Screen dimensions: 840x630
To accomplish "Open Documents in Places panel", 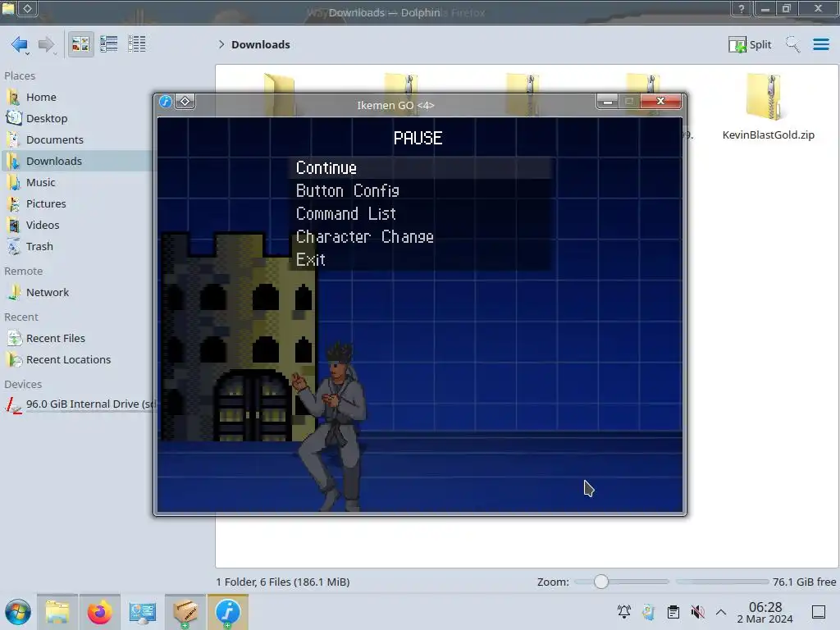I will [x=54, y=139].
